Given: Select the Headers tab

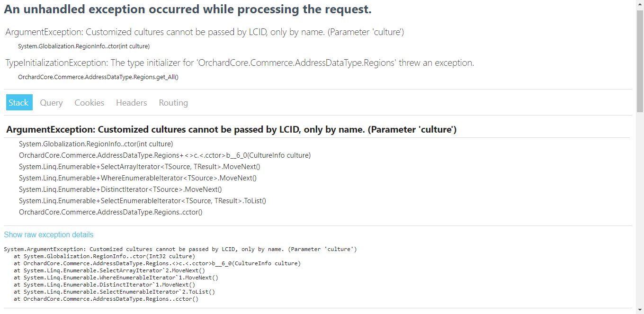Looking at the screenshot, I should point(131,102).
